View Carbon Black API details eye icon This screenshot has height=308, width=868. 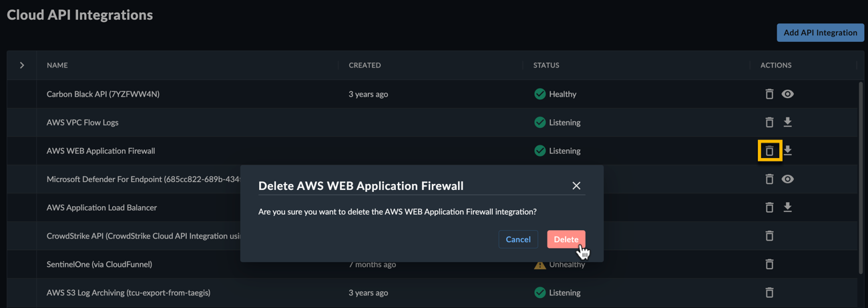click(788, 94)
